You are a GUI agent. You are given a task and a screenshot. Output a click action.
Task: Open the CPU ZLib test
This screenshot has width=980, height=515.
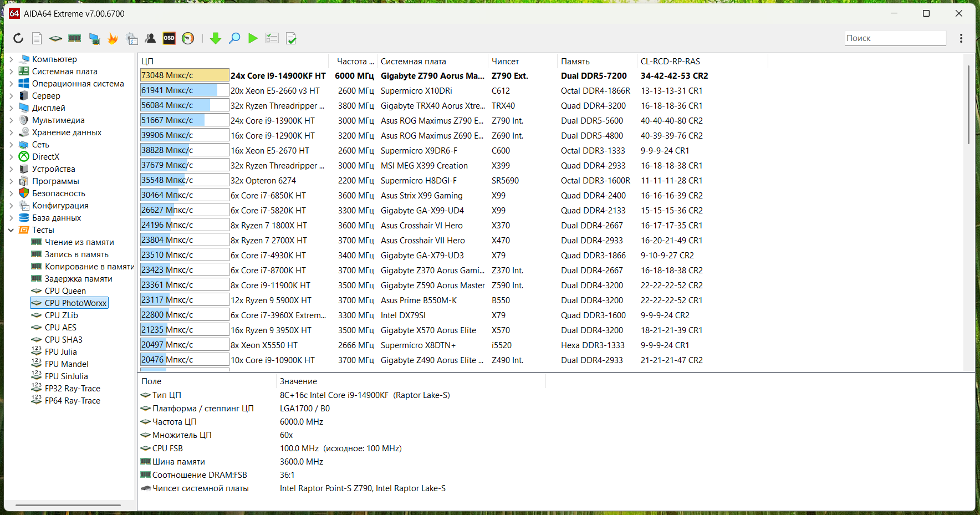[61, 315]
